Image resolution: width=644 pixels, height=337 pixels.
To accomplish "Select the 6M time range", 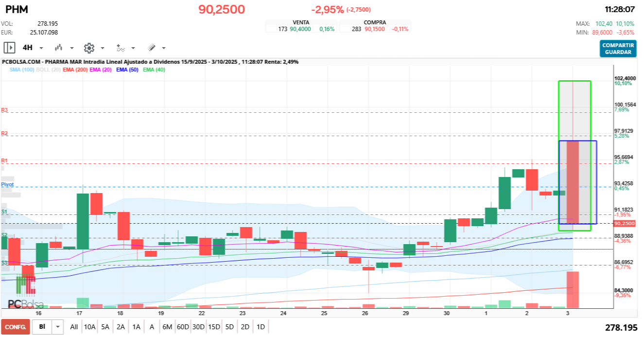I will click(167, 327).
